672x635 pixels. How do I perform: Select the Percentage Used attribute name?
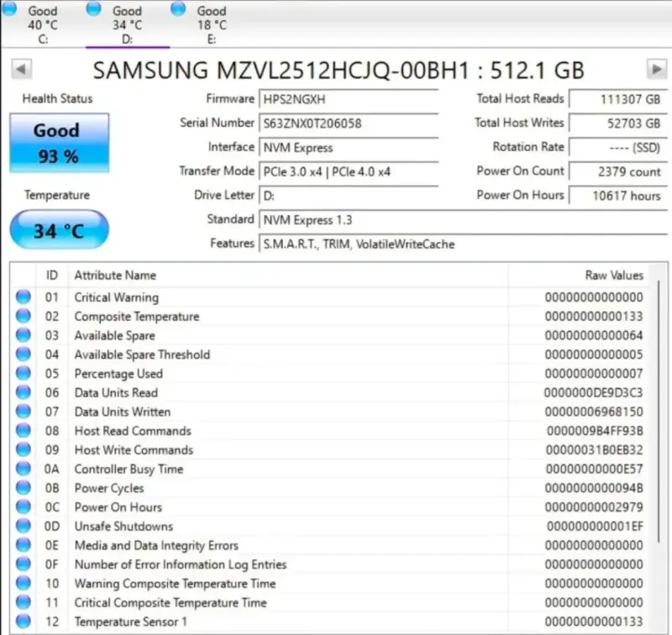point(118,374)
